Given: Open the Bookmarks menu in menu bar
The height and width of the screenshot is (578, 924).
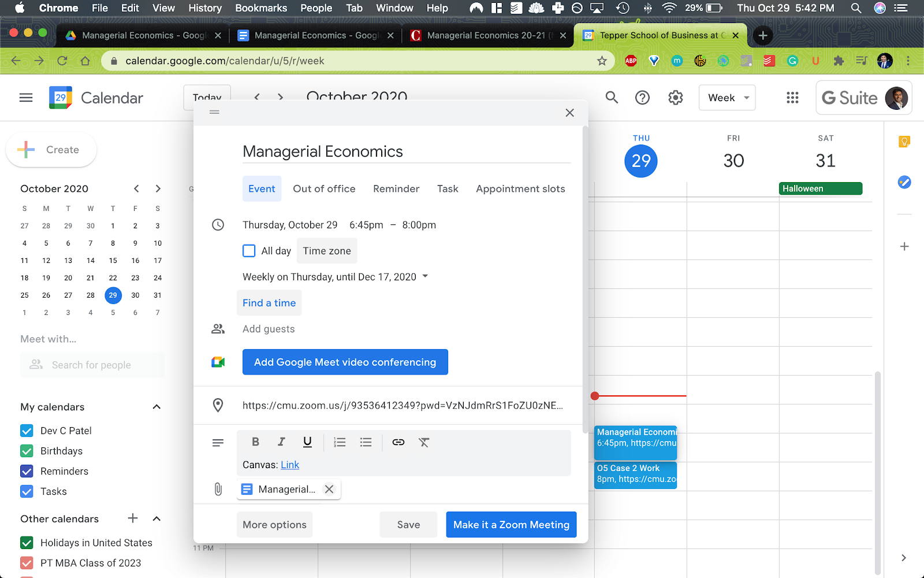Looking at the screenshot, I should pyautogui.click(x=261, y=8).
